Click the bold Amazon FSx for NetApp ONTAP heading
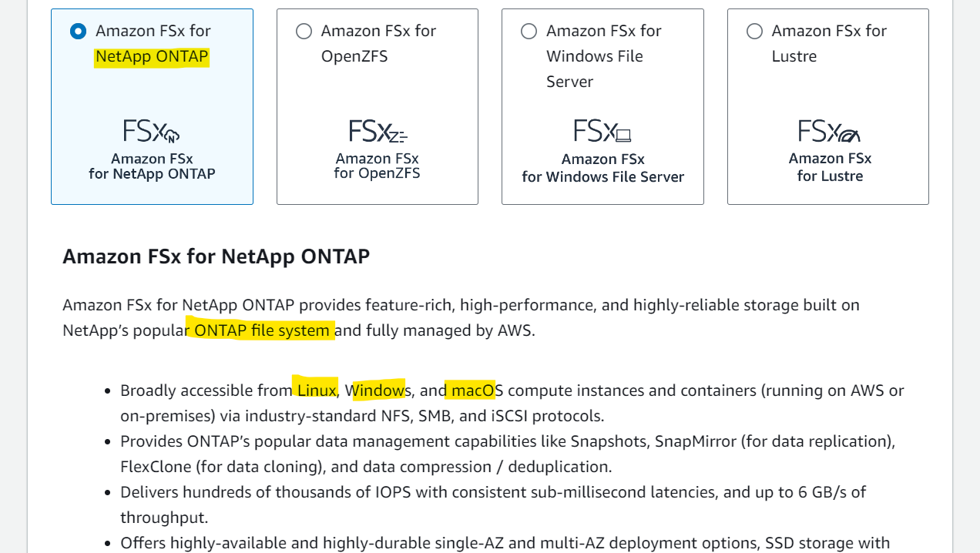980x553 pixels. click(216, 256)
